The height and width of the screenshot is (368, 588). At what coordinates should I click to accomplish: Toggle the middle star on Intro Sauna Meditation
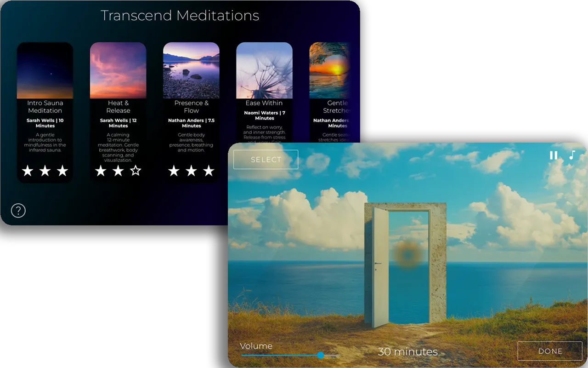coord(45,171)
